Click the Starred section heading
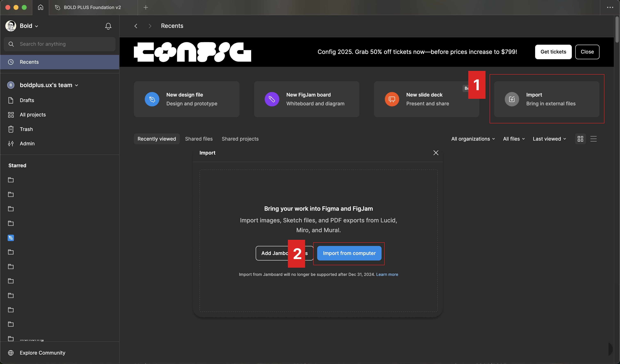Image resolution: width=620 pixels, height=364 pixels. click(x=17, y=166)
